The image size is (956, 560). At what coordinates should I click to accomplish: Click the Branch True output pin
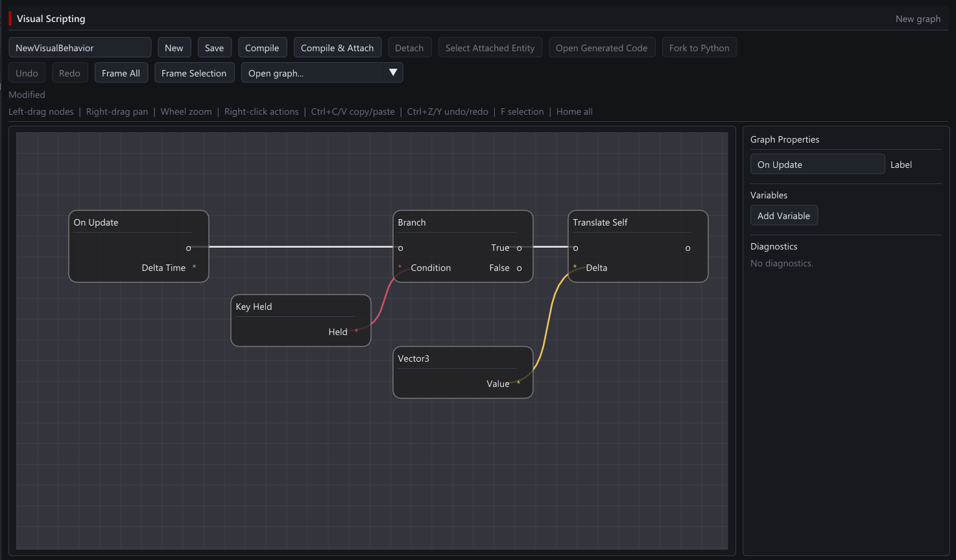point(520,248)
